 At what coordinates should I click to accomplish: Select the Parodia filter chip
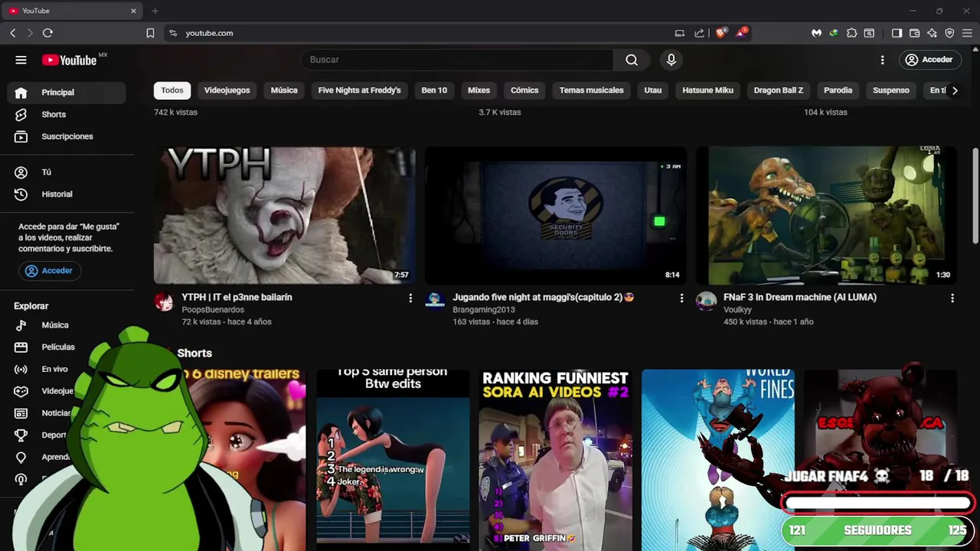coord(838,90)
